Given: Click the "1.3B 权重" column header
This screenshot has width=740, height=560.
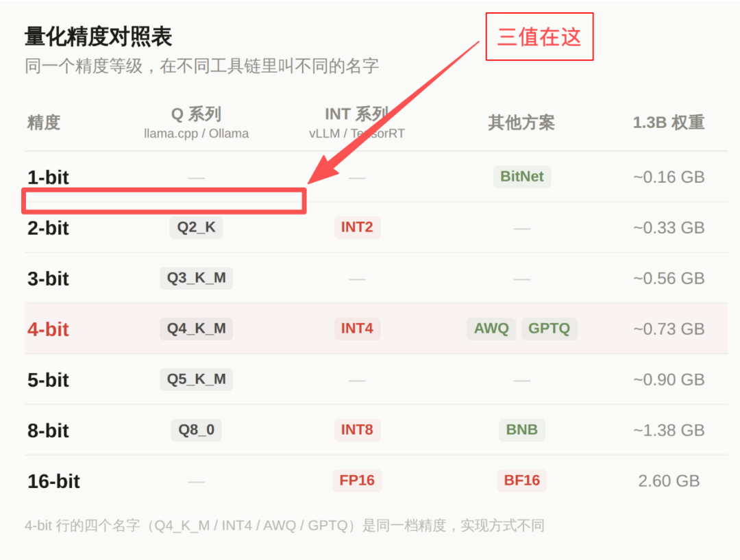Looking at the screenshot, I should [668, 123].
